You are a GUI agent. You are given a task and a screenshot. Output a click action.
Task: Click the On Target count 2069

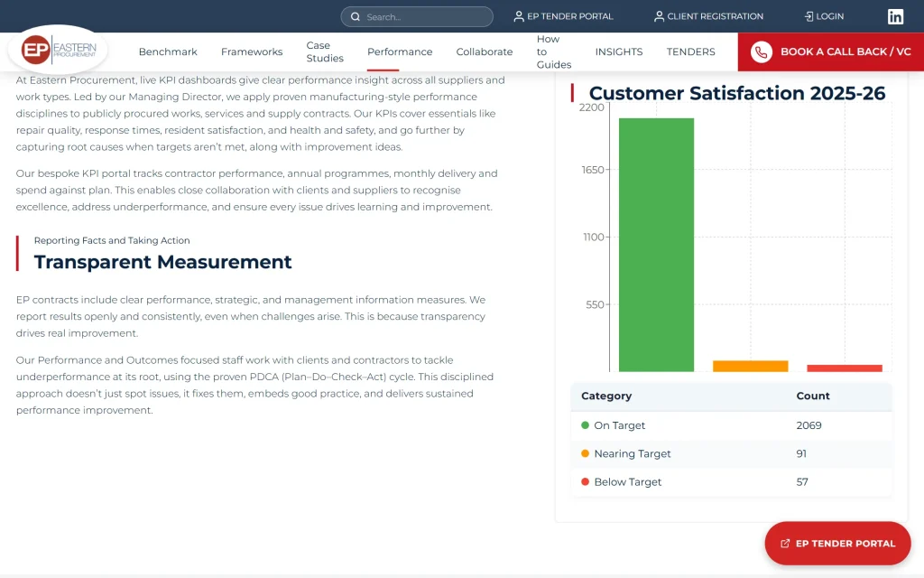pyautogui.click(x=808, y=425)
